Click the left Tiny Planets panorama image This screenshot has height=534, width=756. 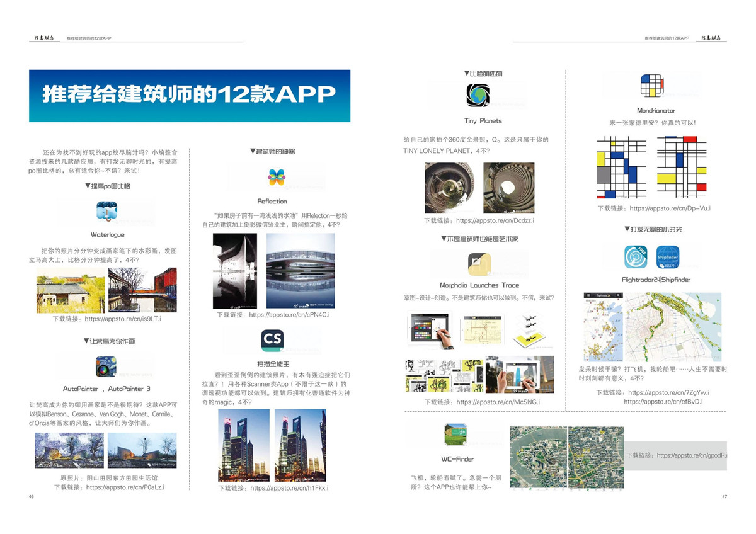pos(449,188)
